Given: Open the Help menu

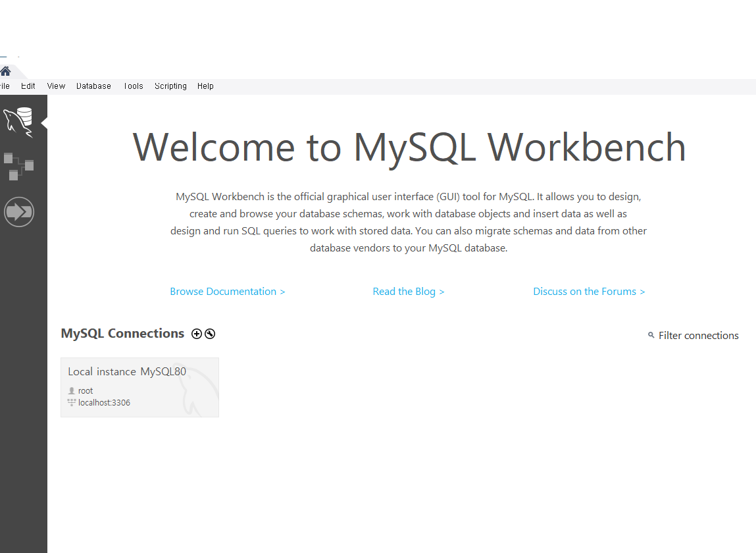Looking at the screenshot, I should pyautogui.click(x=205, y=86).
